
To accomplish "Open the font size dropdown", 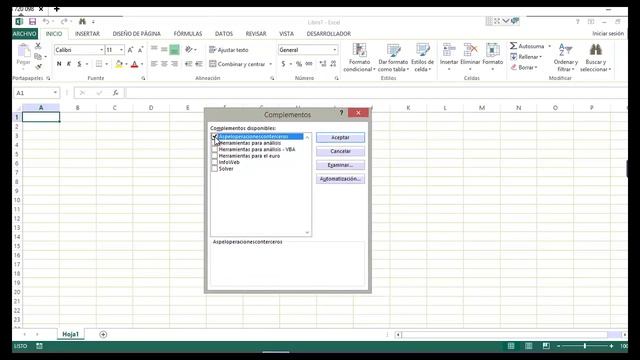I will (121, 50).
